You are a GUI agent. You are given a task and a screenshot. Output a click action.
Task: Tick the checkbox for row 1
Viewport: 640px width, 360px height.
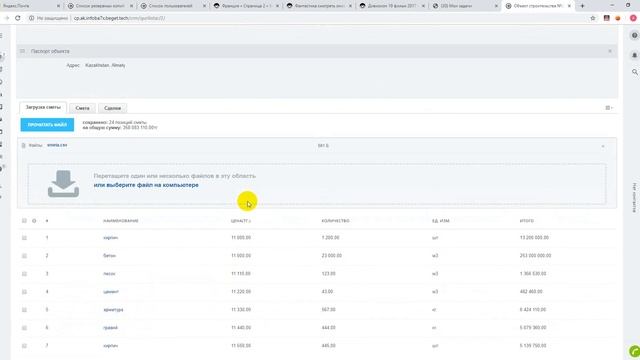click(x=24, y=238)
